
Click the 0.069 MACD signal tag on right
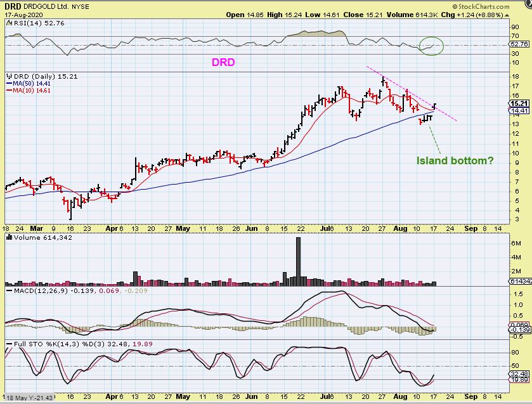coord(519,325)
